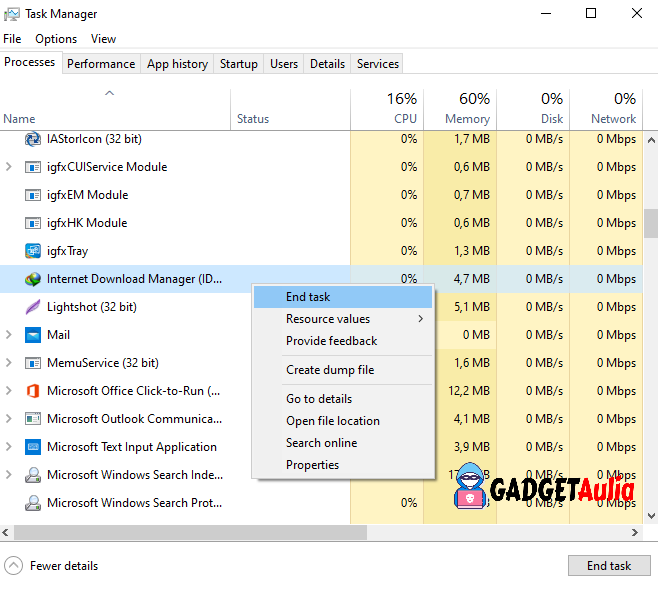Click the igfxHK Module icon
This screenshot has width=658, height=589.
pyautogui.click(x=33, y=223)
